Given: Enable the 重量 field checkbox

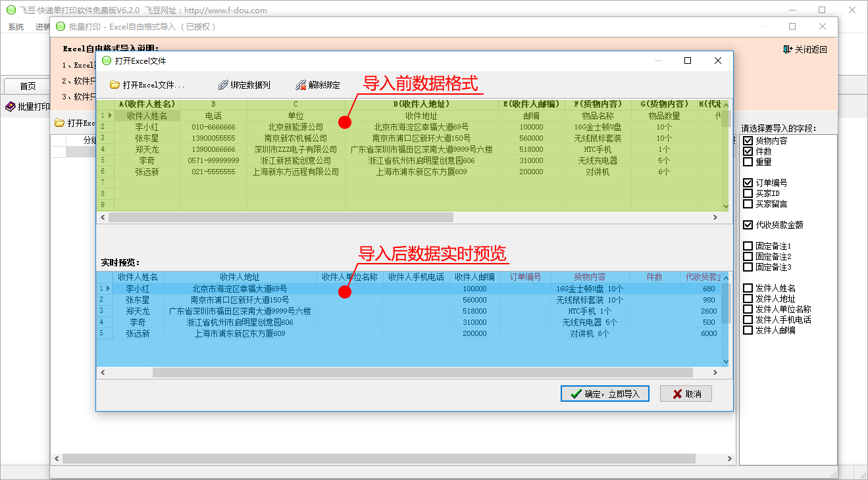Looking at the screenshot, I should tap(748, 162).
